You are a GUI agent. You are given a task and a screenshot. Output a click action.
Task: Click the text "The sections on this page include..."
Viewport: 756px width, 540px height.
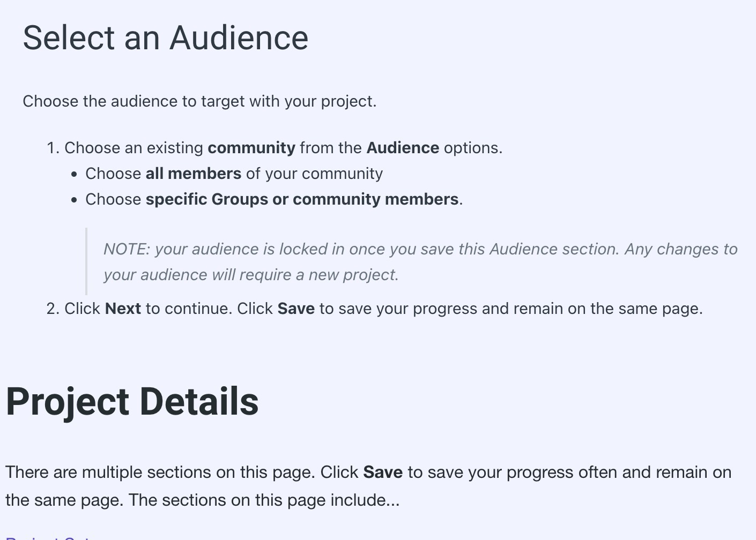click(x=264, y=500)
